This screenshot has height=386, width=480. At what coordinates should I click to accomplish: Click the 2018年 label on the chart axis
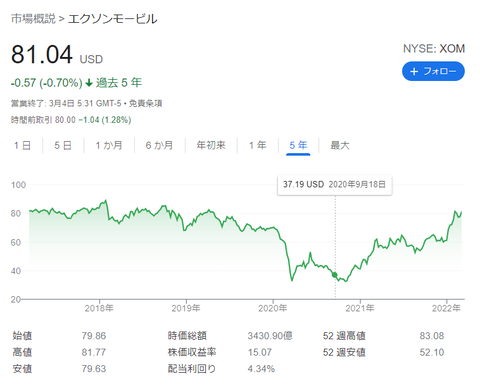coord(99,308)
